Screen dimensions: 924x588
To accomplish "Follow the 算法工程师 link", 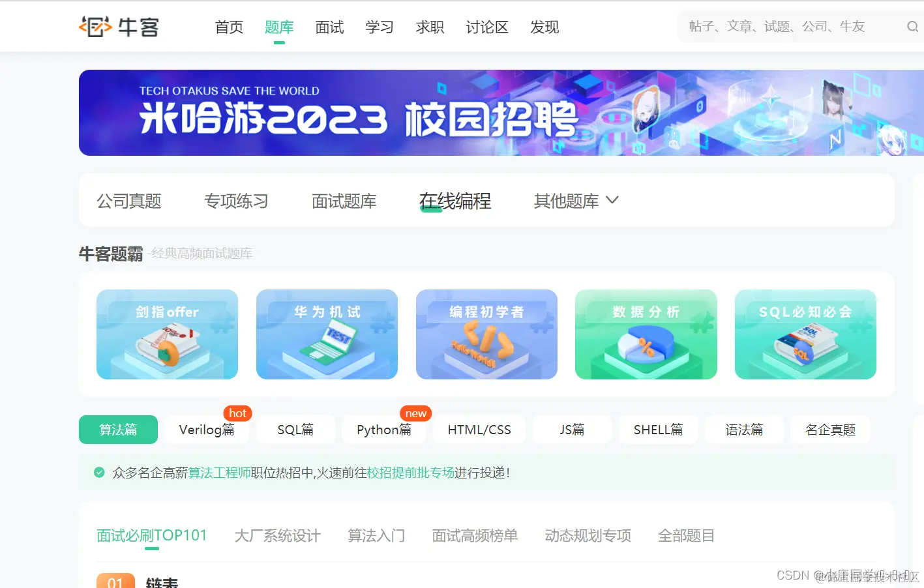I will pos(219,473).
